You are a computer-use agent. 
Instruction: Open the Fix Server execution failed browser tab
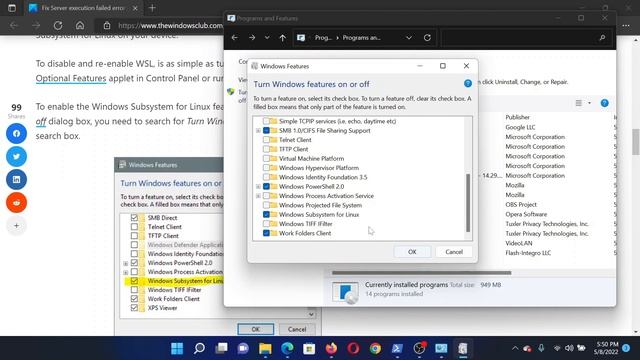[84, 8]
